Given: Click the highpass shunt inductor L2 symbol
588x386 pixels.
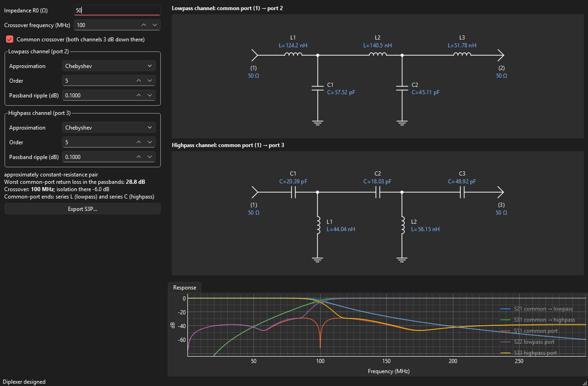Looking at the screenshot, I should [x=402, y=226].
